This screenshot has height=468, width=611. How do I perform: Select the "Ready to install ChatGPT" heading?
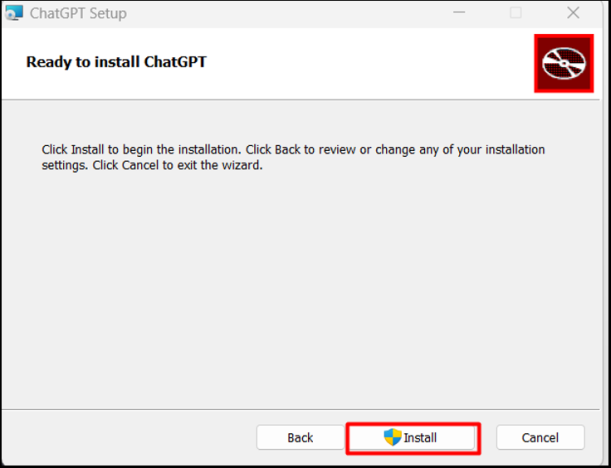pyautogui.click(x=116, y=61)
